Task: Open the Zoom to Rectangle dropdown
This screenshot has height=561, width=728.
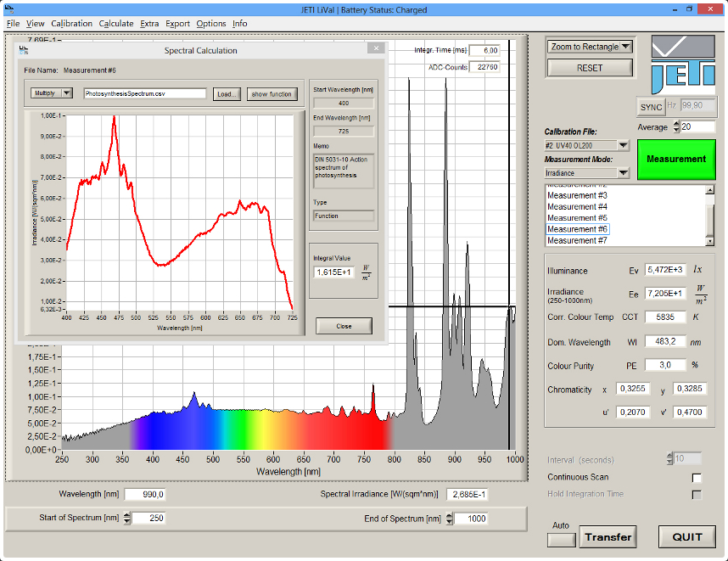Action: (x=625, y=47)
